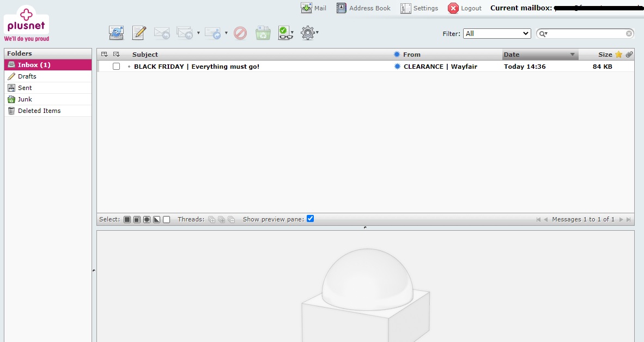Compose a new message
The height and width of the screenshot is (342, 644).
click(139, 33)
